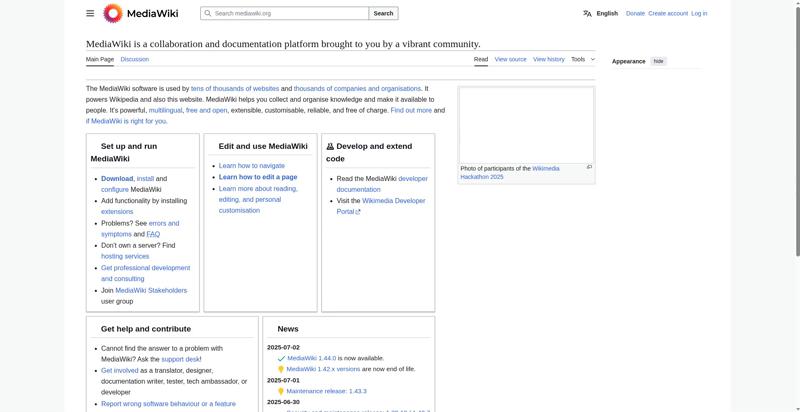Open the View source tab
The image size is (800, 412).
click(x=510, y=59)
